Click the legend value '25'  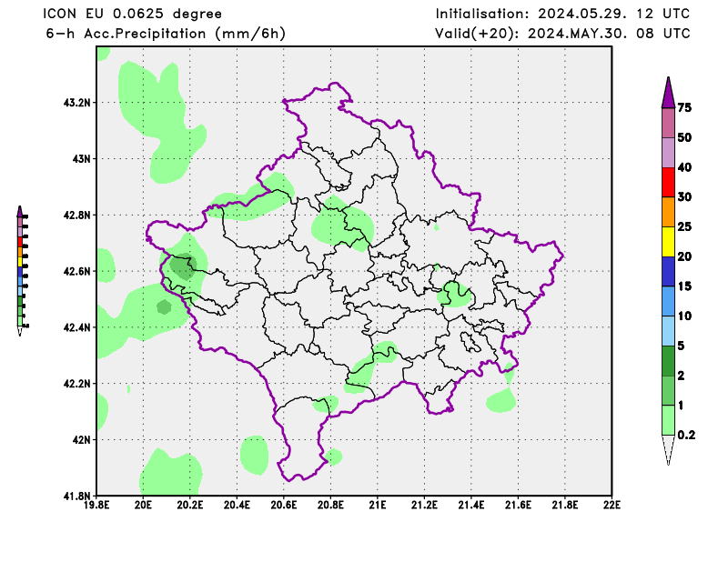(x=684, y=226)
